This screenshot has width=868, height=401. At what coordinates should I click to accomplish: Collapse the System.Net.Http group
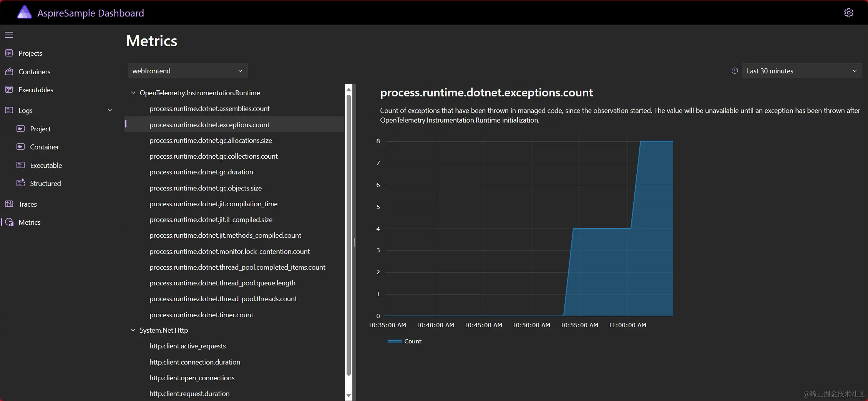[133, 330]
